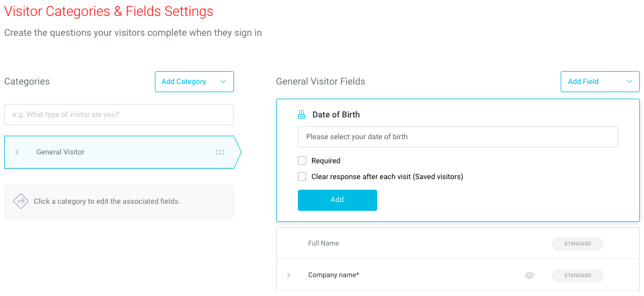
Task: Focus the new category name input field
Action: point(119,115)
